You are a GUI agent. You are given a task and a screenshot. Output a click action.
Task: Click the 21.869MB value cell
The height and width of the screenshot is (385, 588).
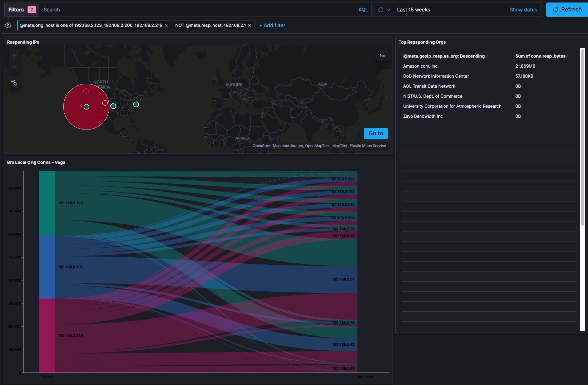coord(525,66)
